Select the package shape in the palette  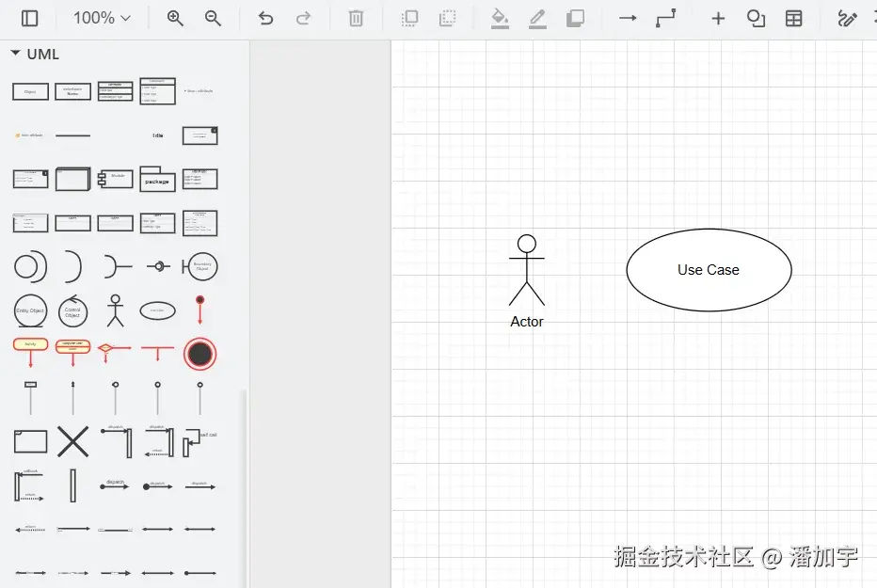point(158,179)
